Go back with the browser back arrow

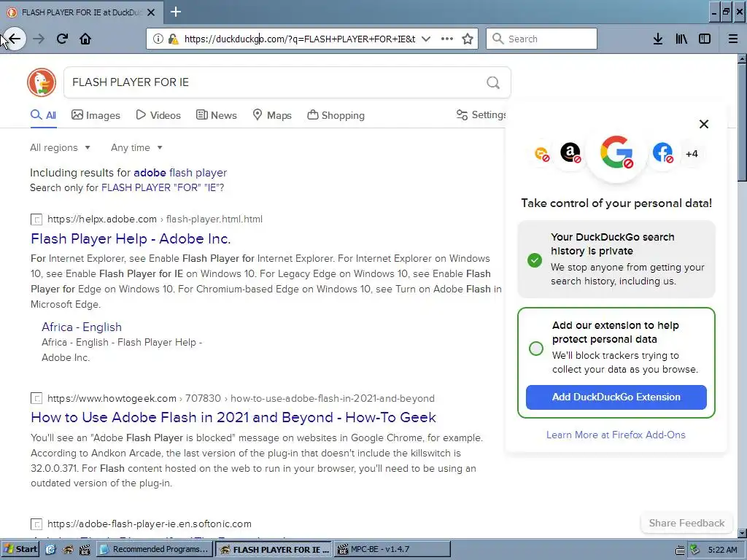[15, 39]
